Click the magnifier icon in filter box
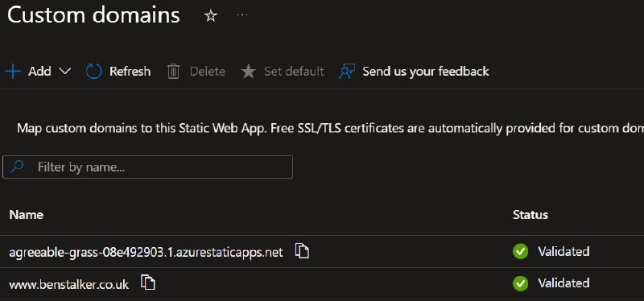The width and height of the screenshot is (644, 301). (17, 167)
